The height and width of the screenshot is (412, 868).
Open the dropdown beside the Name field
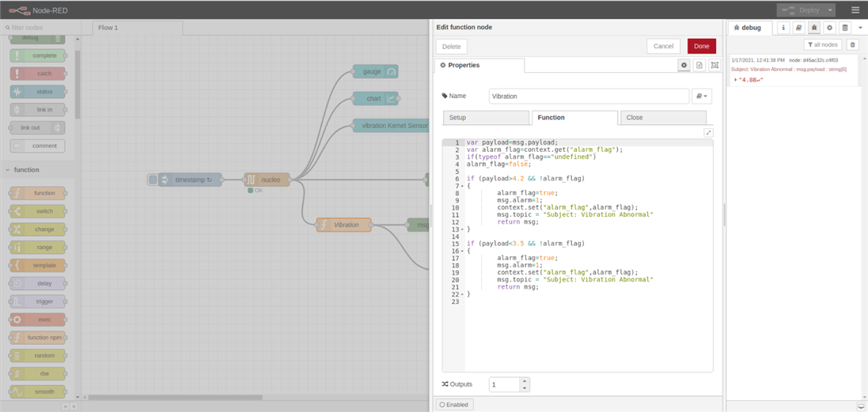pyautogui.click(x=702, y=96)
